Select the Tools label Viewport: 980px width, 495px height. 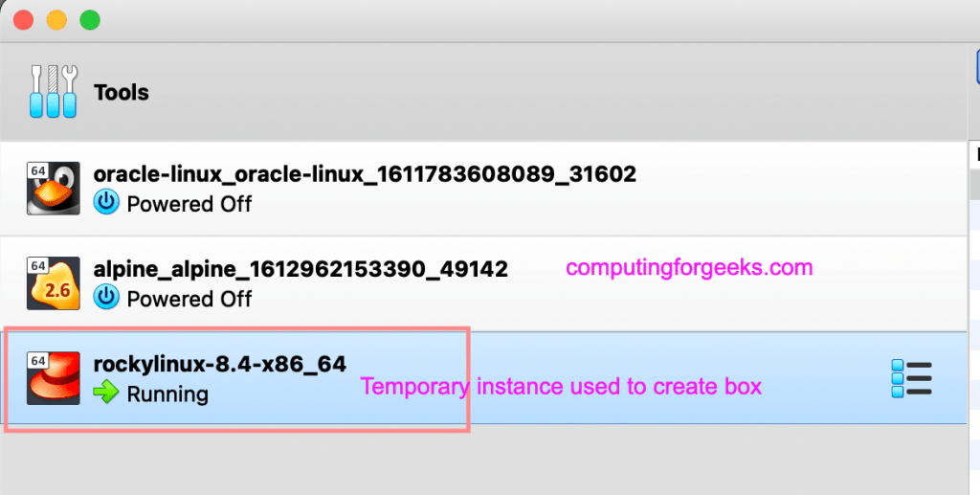tap(122, 93)
